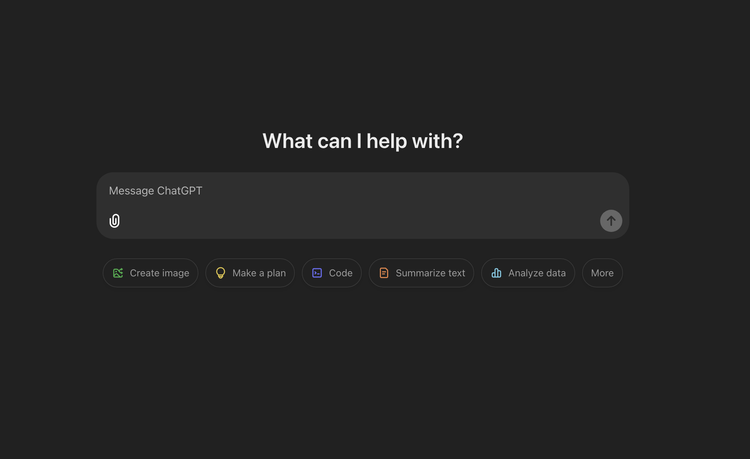750x459 pixels.
Task: Show additional suggestions with More
Action: click(x=602, y=273)
